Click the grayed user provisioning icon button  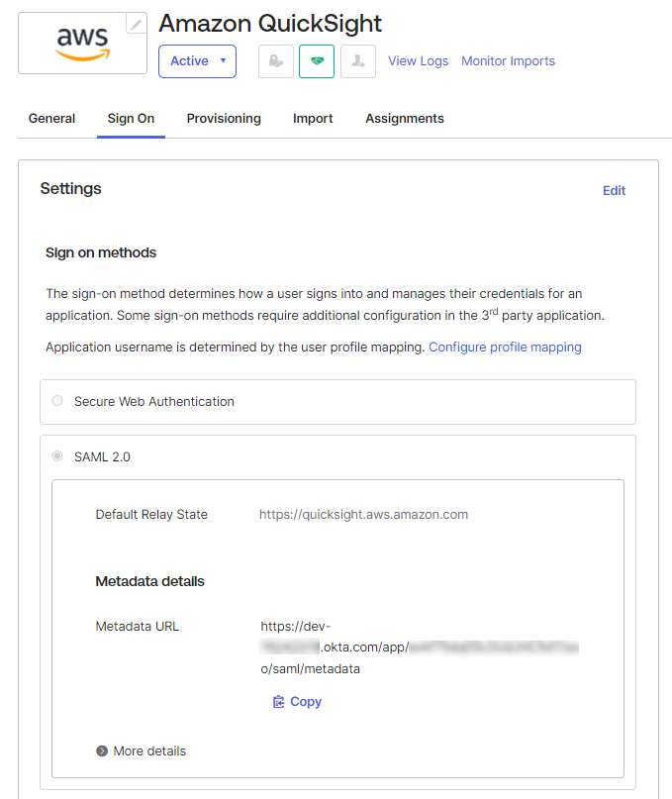[x=358, y=61]
